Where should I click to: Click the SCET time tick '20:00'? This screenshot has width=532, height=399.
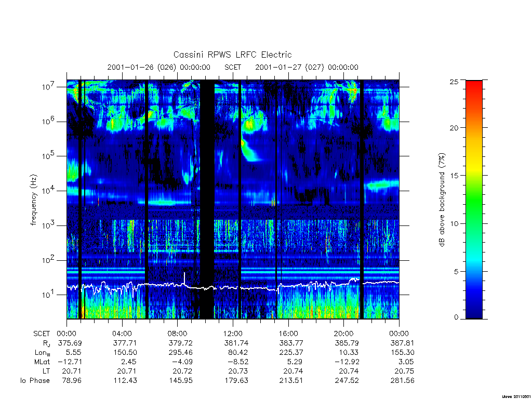[344, 334]
